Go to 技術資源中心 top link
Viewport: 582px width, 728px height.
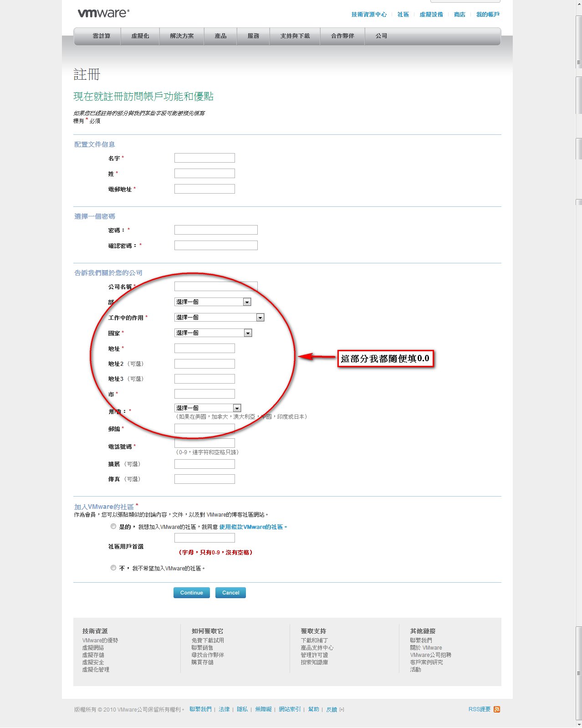[x=369, y=15]
